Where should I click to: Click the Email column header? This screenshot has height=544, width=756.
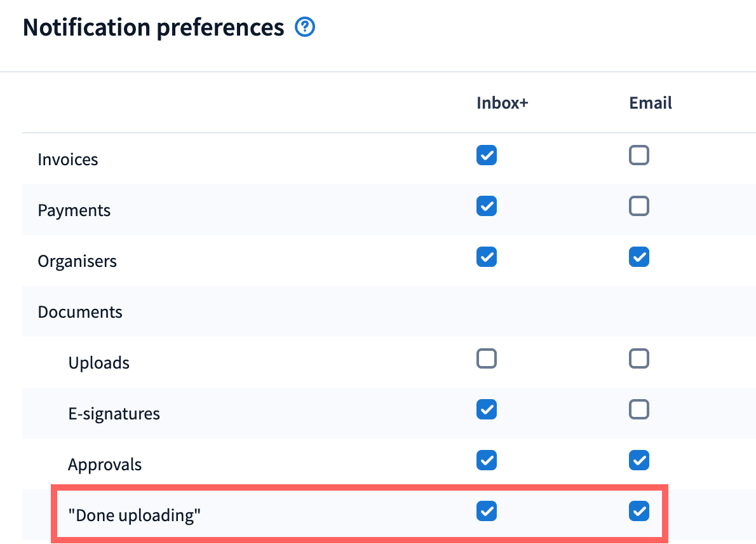651,104
